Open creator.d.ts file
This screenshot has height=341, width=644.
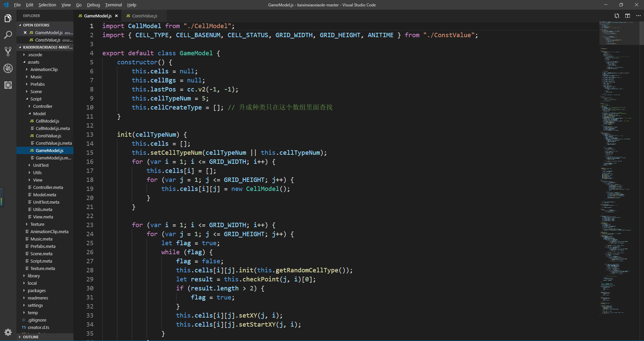[45, 327]
